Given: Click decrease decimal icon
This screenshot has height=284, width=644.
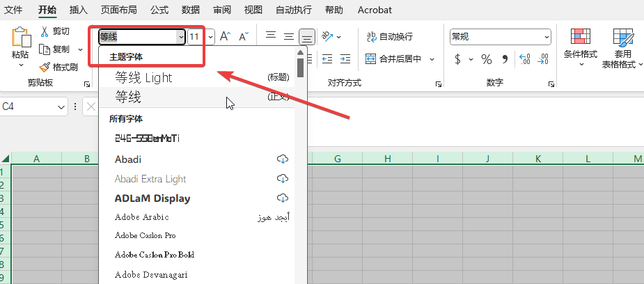Looking at the screenshot, I should click(542, 59).
